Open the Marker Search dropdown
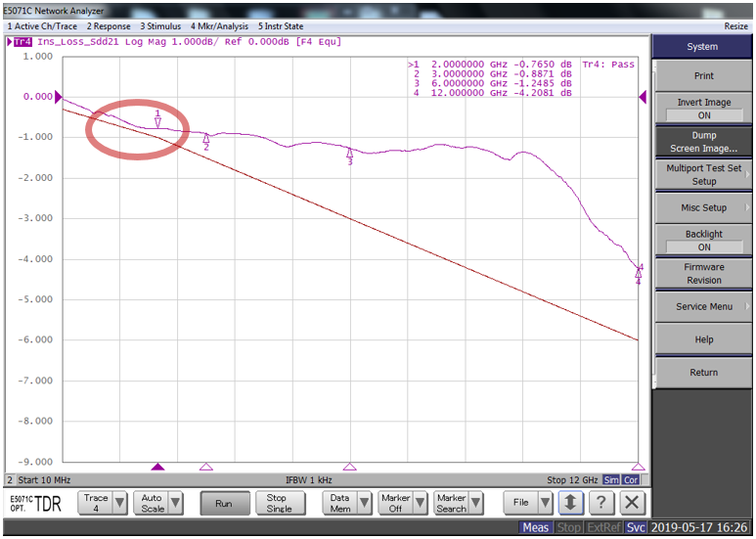This screenshot has width=756, height=539. [460, 503]
